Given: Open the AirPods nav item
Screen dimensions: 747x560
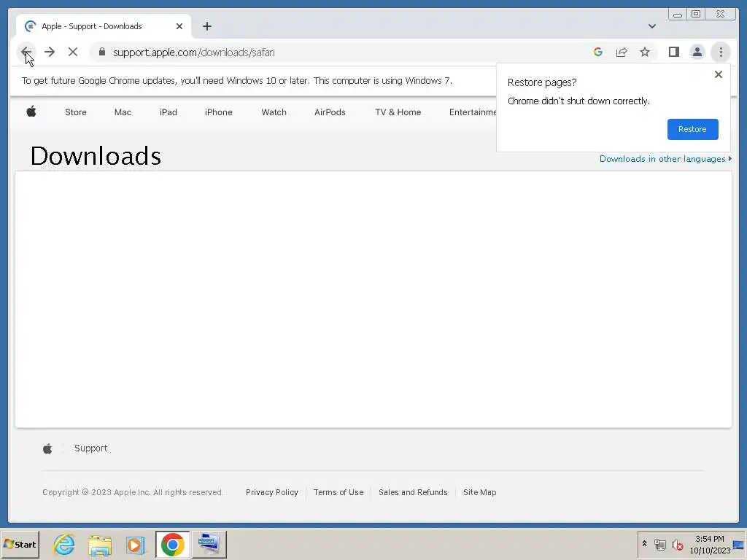Looking at the screenshot, I should pos(330,112).
